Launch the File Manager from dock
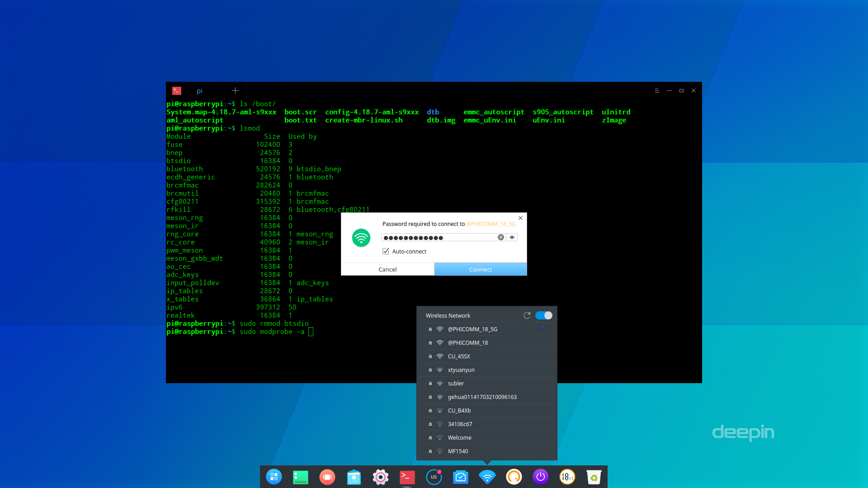This screenshot has height=488, width=868. 354,477
